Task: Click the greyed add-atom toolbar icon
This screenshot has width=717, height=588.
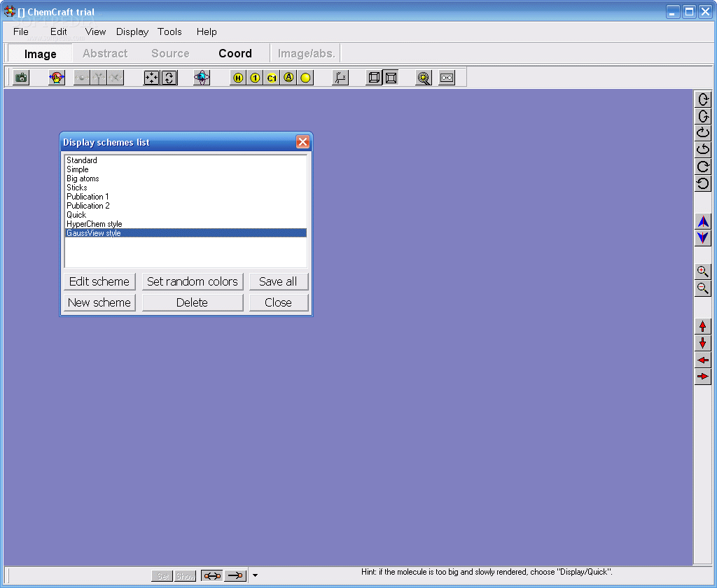Action: tap(82, 78)
